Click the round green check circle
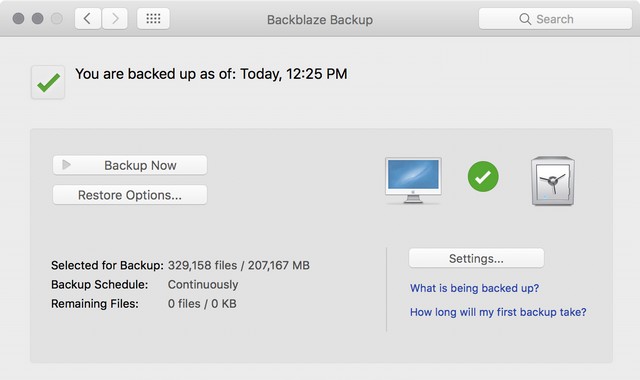 483,177
